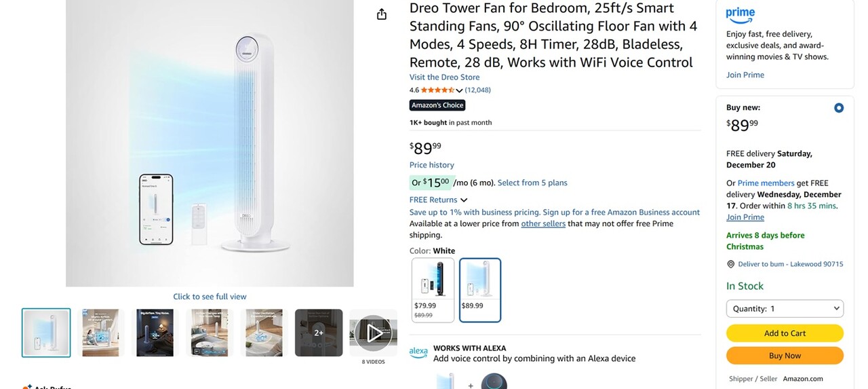The width and height of the screenshot is (868, 389).
Task: Play the product video thumbnail
Action: coord(373,333)
